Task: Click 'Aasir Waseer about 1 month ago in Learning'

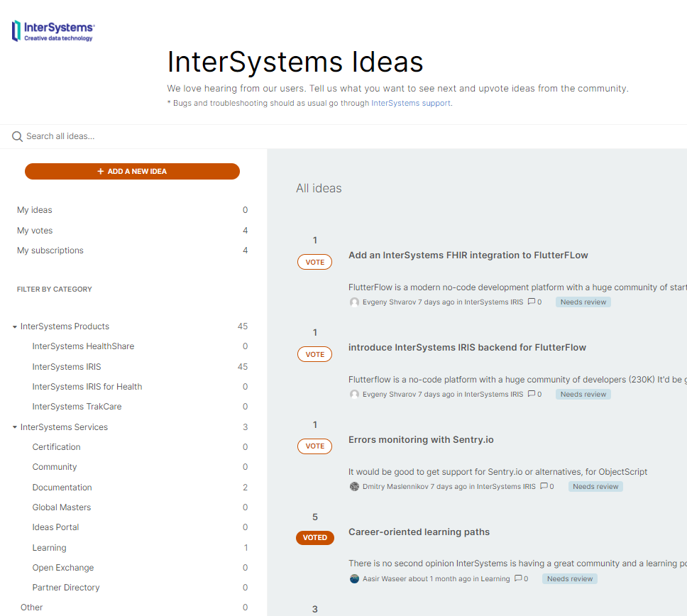Action: point(436,579)
